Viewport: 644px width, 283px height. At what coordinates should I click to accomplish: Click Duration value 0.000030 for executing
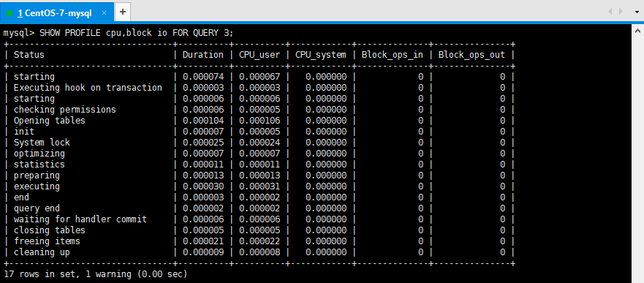(x=203, y=186)
